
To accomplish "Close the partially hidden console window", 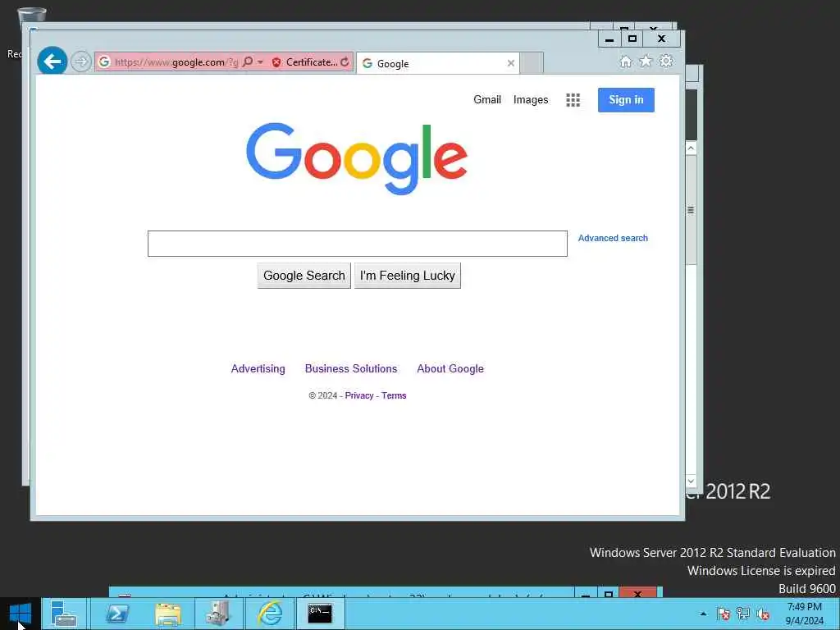I will [637, 593].
